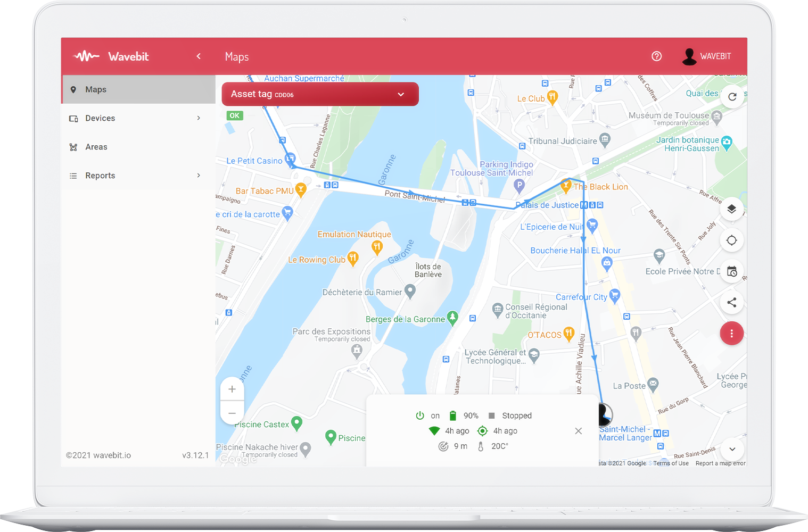The image size is (808, 532).
Task: Click the share icon button
Action: [732, 303]
